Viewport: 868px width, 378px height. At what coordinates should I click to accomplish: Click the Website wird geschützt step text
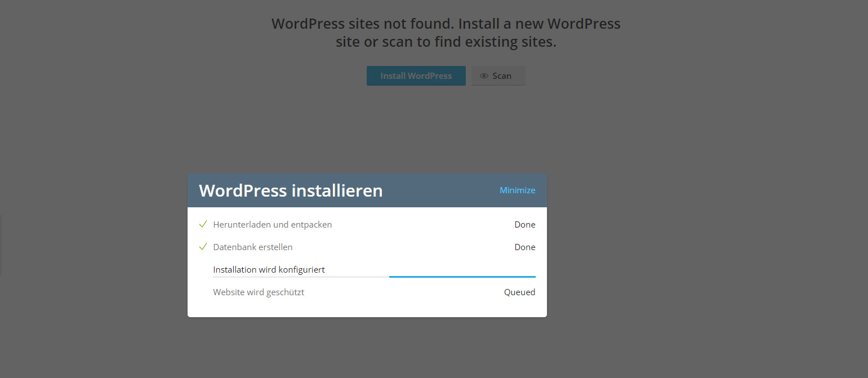[259, 292]
